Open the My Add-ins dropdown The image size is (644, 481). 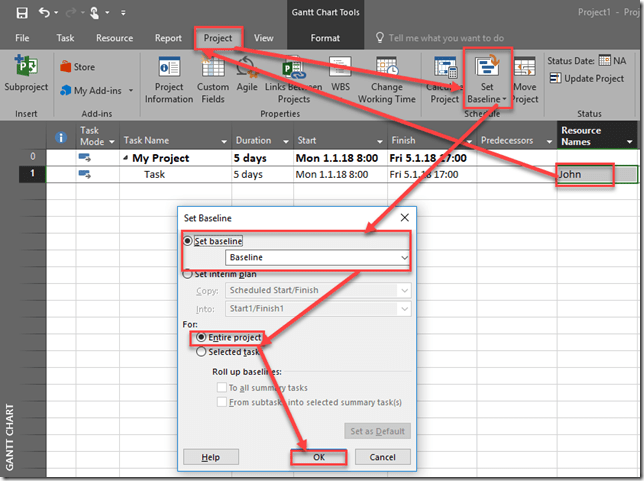100,91
